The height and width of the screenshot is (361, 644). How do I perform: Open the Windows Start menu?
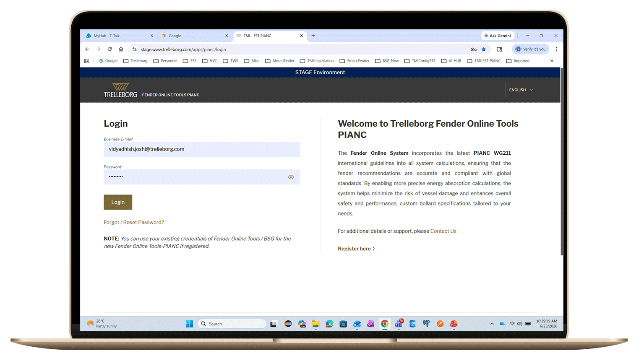pos(190,324)
